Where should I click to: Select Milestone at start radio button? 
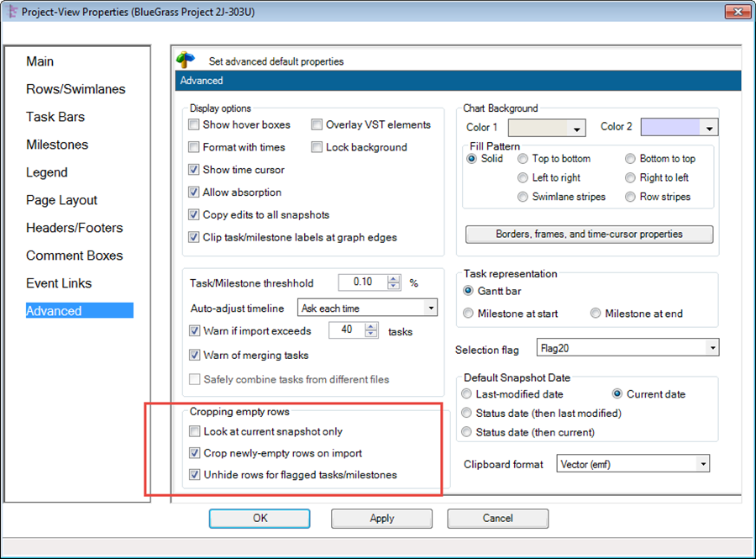(469, 314)
